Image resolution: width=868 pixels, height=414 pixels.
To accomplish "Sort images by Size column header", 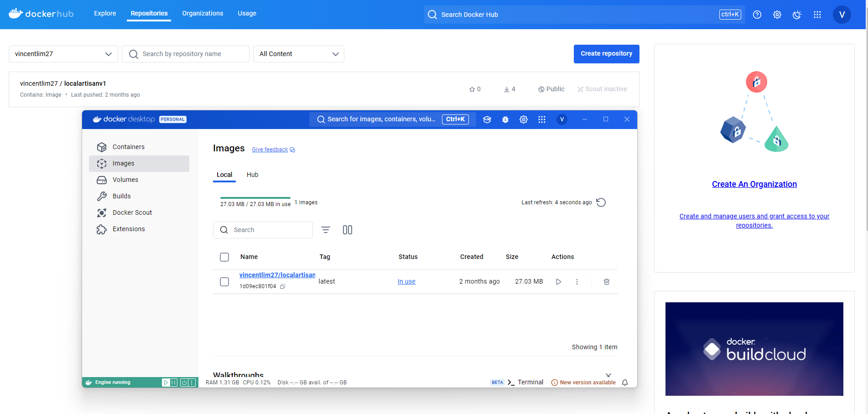I will click(512, 257).
